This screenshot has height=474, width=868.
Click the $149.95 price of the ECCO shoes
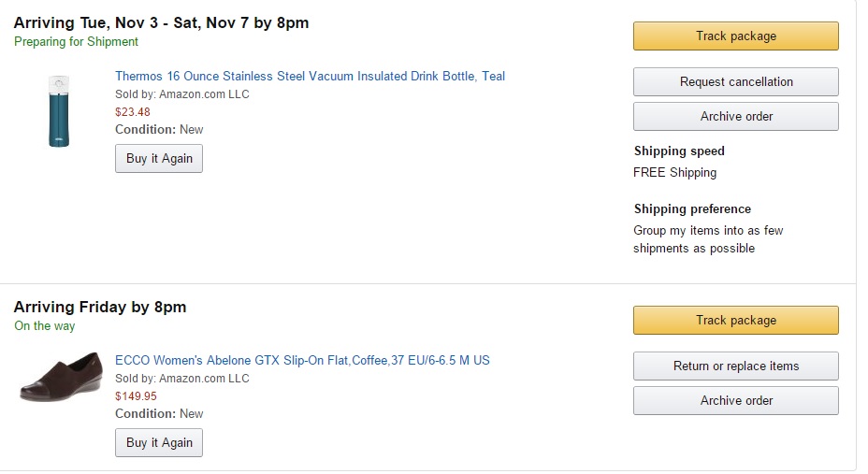click(136, 396)
